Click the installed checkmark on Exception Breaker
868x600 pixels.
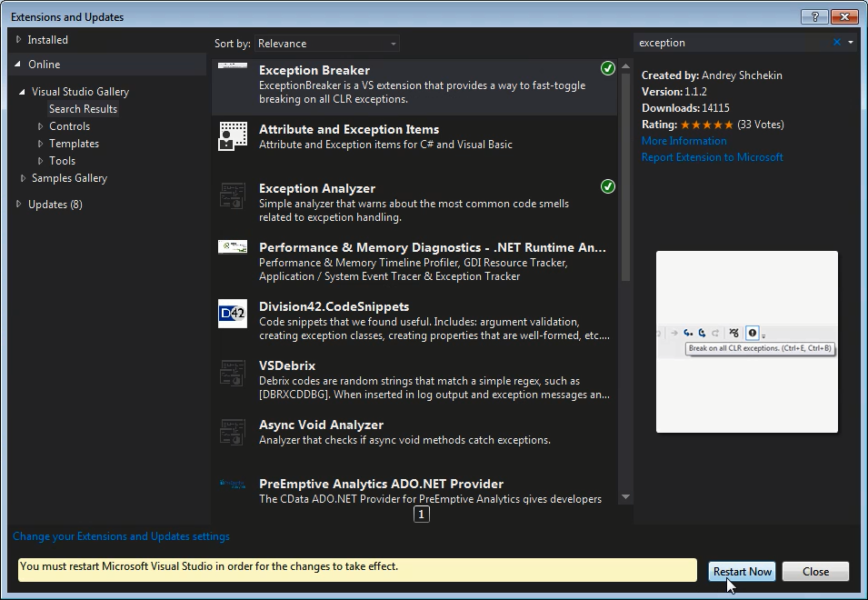[x=608, y=68]
